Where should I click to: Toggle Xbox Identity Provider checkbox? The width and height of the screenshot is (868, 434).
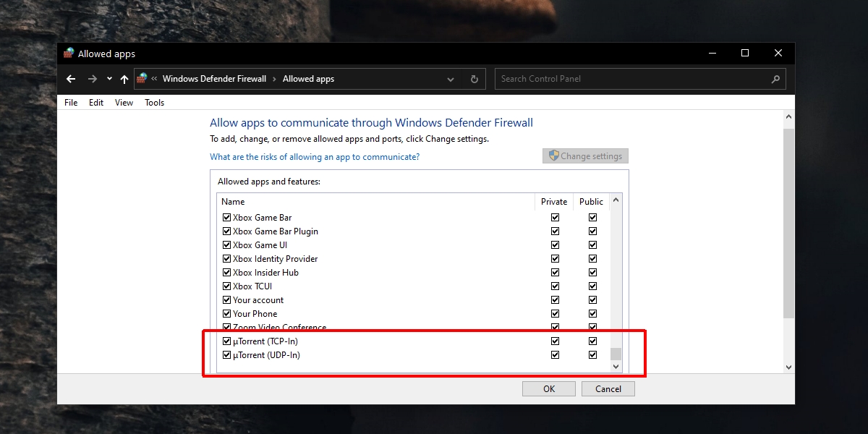click(x=226, y=259)
